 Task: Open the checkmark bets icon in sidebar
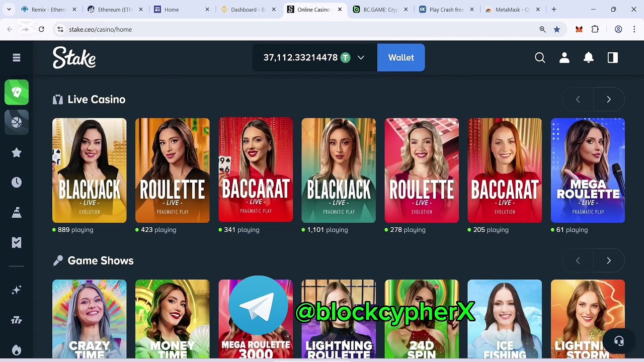tap(17, 242)
